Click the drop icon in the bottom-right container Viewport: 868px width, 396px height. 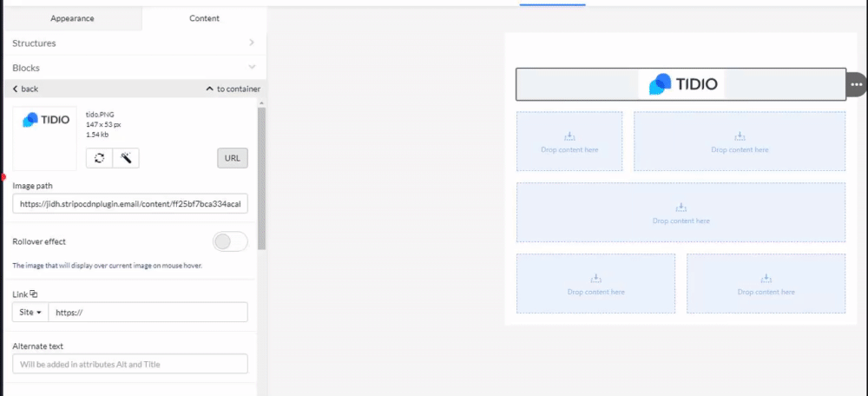[x=766, y=279]
